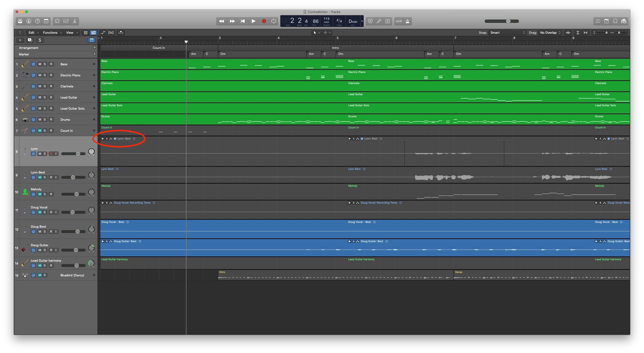Open the Functions menu

click(52, 33)
